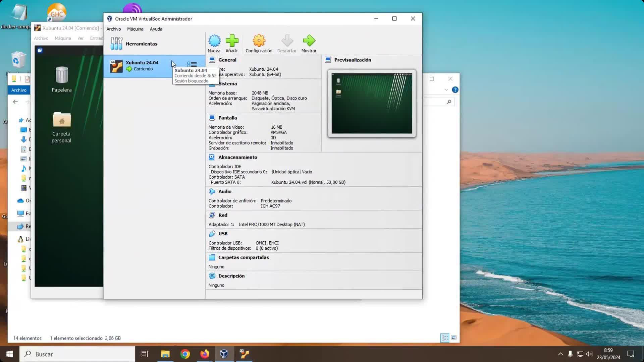Click the Mostrar green arrow icon
Image resolution: width=644 pixels, height=362 pixels.
(x=309, y=41)
